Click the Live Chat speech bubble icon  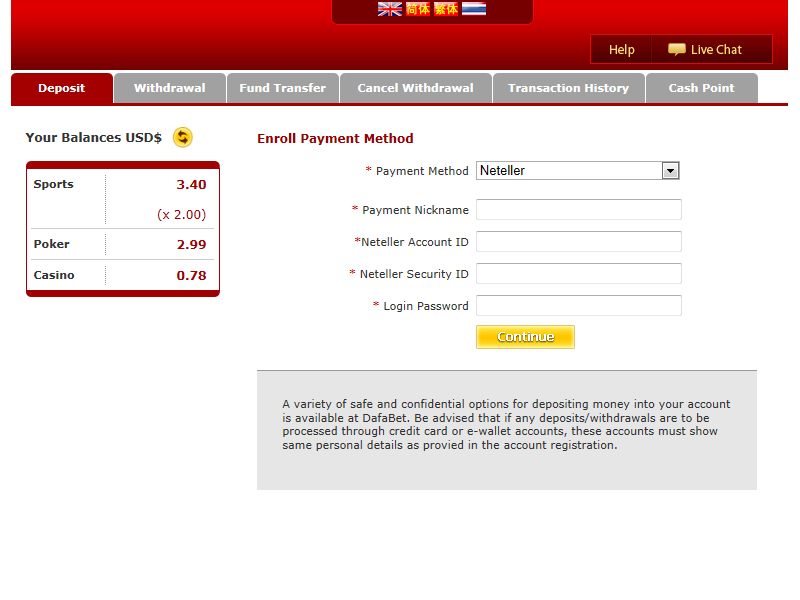(677, 49)
